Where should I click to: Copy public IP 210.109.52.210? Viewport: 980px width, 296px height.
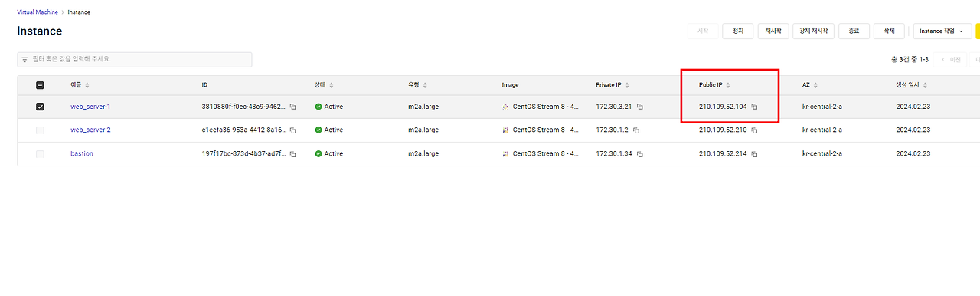(x=754, y=130)
